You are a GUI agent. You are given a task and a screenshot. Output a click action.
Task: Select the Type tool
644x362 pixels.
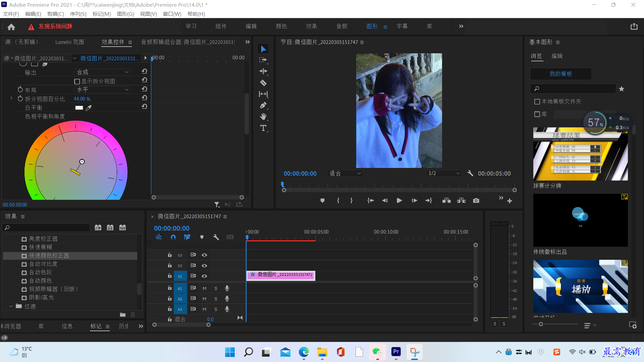pyautogui.click(x=263, y=128)
